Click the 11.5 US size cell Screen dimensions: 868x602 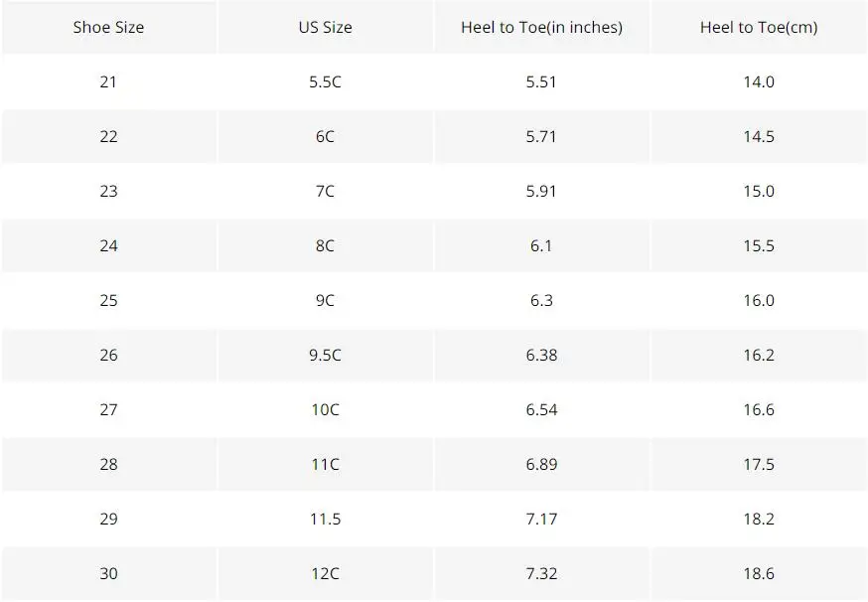pos(325,519)
